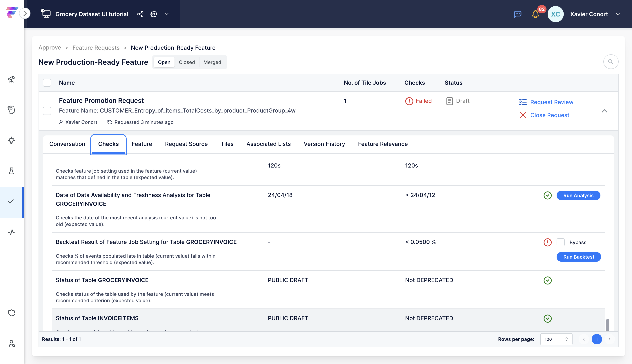Click the requester name Xavier Conort in row
Screen dimensions: 632x364
click(x=81, y=122)
